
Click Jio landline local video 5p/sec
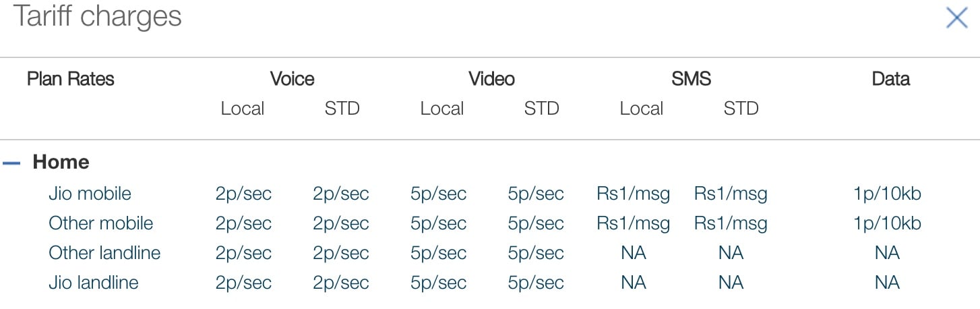pyautogui.click(x=438, y=283)
